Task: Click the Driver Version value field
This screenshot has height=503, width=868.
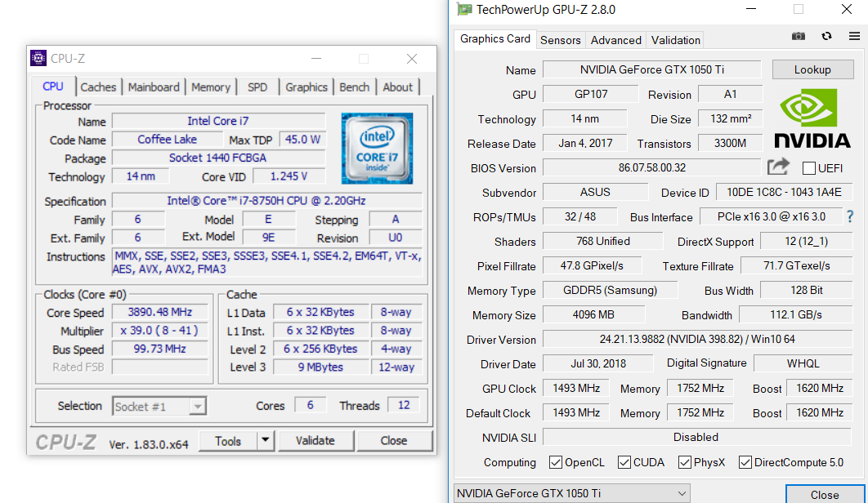Action: pyautogui.click(x=697, y=339)
